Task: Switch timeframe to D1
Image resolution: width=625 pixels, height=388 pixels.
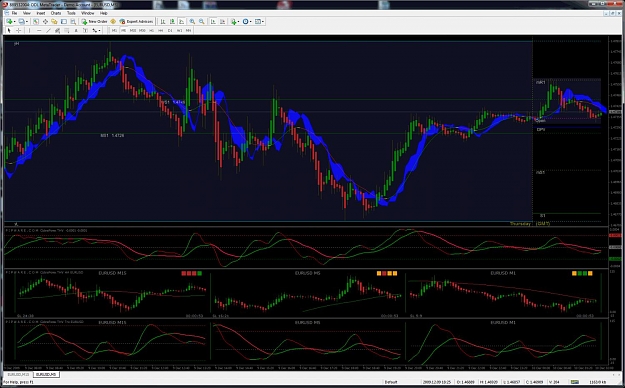Action: click(x=170, y=30)
